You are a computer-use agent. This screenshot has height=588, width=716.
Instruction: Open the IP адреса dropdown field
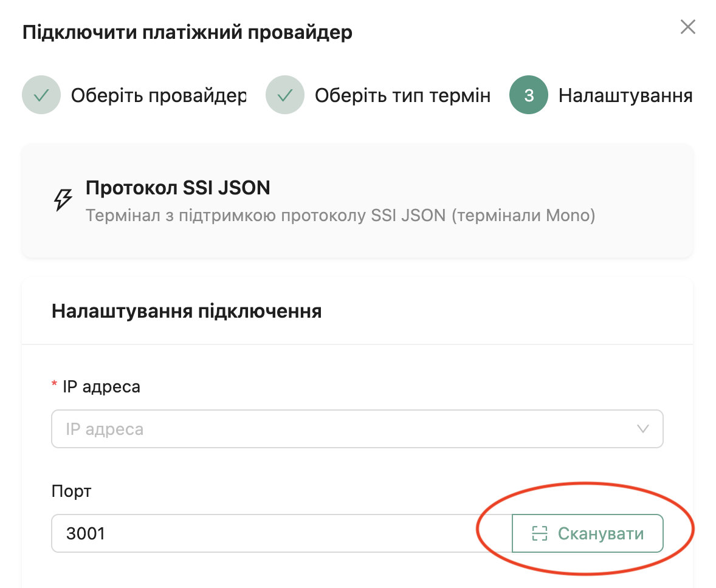[340, 429]
